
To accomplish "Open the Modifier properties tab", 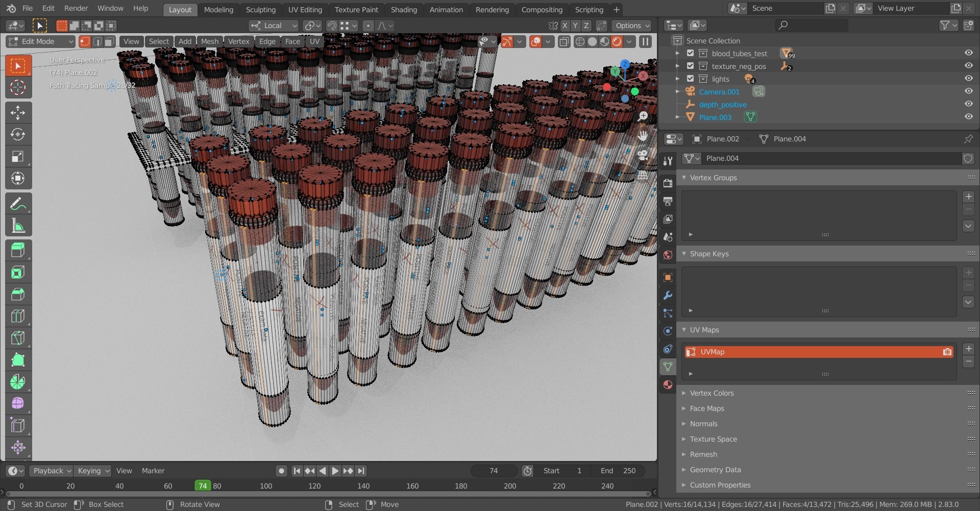I will point(668,296).
